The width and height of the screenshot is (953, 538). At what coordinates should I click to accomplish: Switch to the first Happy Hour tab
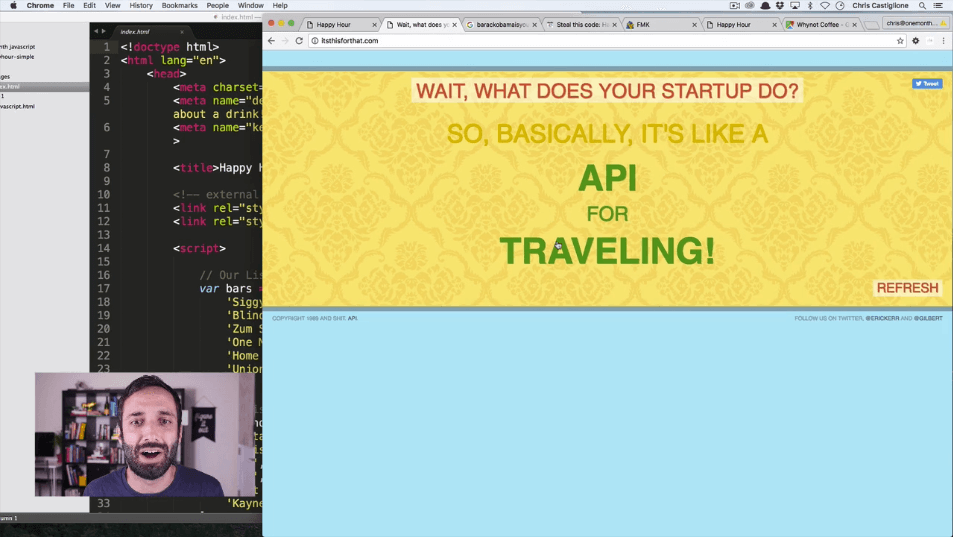[340, 25]
